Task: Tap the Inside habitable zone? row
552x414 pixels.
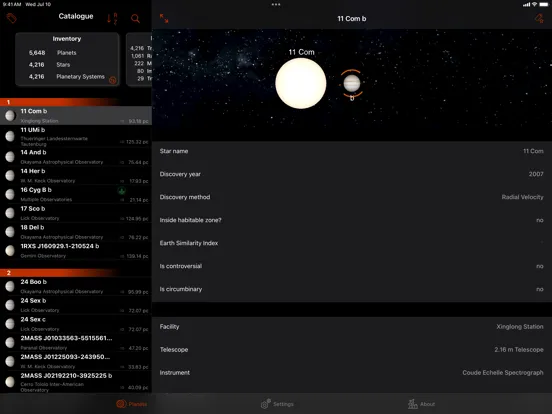Action: tap(352, 220)
